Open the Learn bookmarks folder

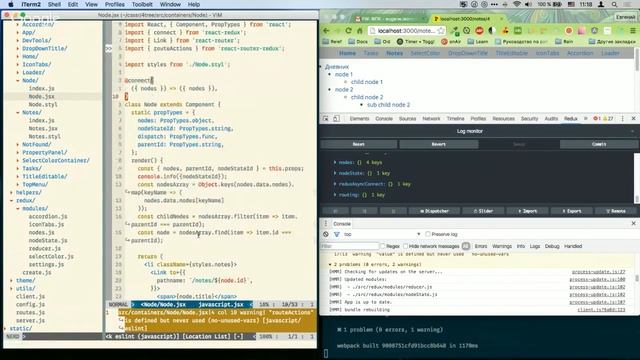(x=478, y=42)
